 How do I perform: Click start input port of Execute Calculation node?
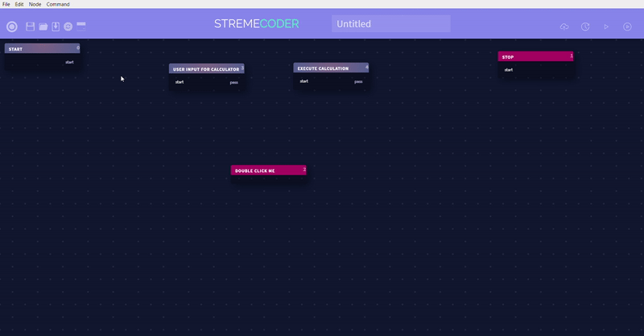(304, 81)
